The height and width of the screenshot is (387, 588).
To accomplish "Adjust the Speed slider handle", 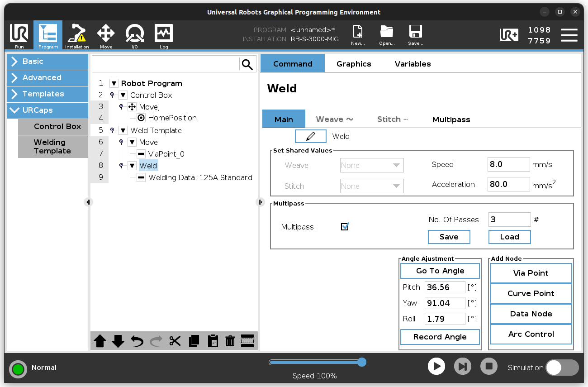I will 361,362.
